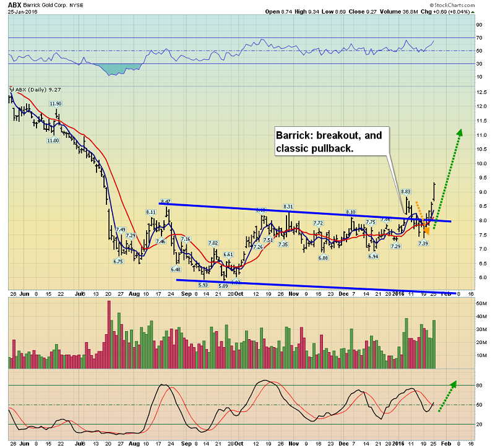Click the small bar icon before ABX (Daily)

tap(12, 90)
